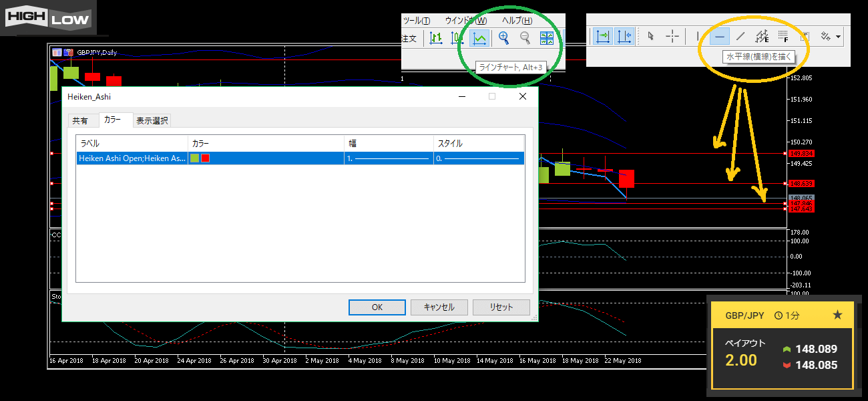The image size is (868, 401).
Task: Click the green Heiken Ashi color swatch
Action: [195, 158]
